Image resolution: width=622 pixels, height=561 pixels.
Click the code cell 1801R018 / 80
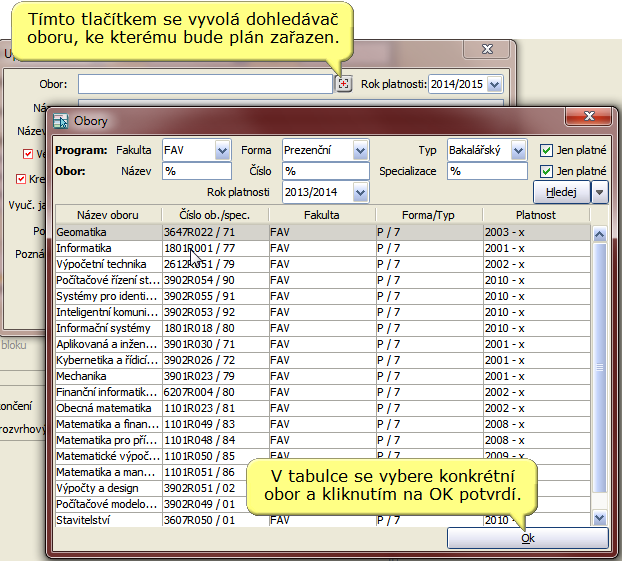pyautogui.click(x=216, y=328)
